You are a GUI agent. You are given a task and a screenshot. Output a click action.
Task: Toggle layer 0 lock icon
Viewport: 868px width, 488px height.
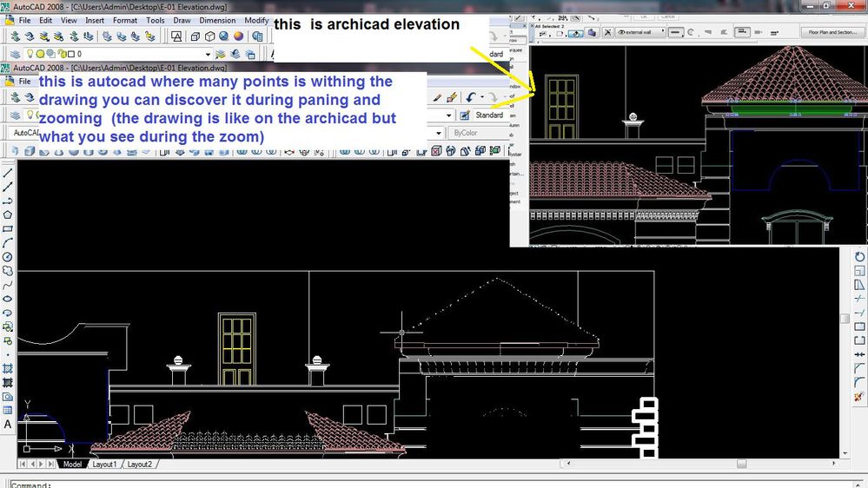[62, 54]
